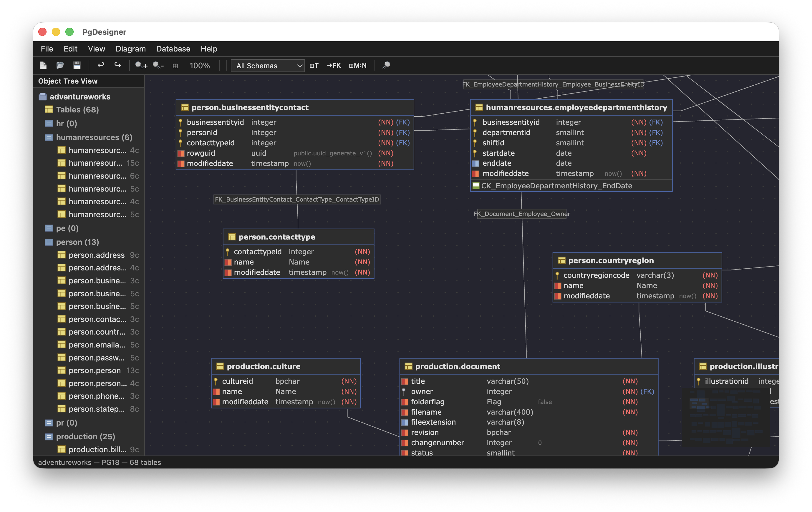Open an existing diagram file
Image resolution: width=812 pixels, height=512 pixels.
60,65
